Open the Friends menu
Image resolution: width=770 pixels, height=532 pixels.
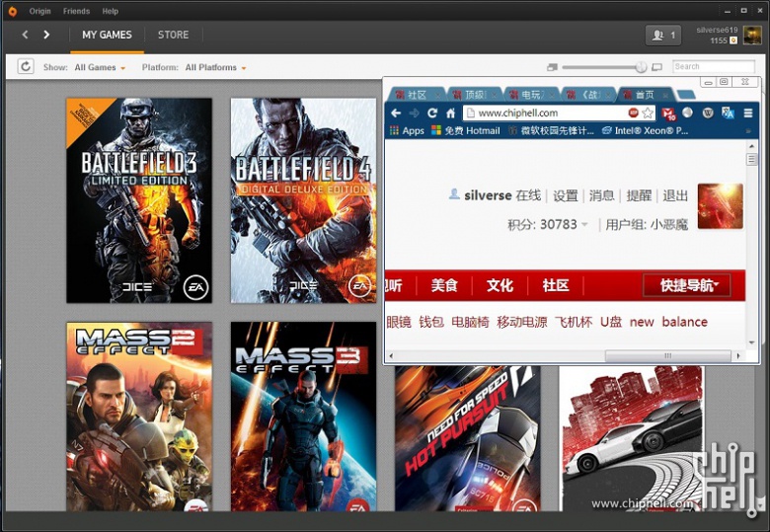pos(76,11)
